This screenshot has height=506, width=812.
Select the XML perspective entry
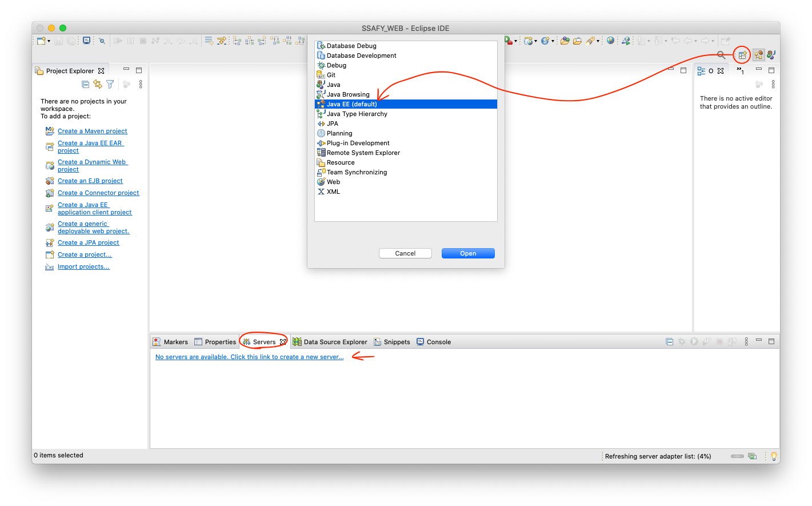(x=406, y=192)
